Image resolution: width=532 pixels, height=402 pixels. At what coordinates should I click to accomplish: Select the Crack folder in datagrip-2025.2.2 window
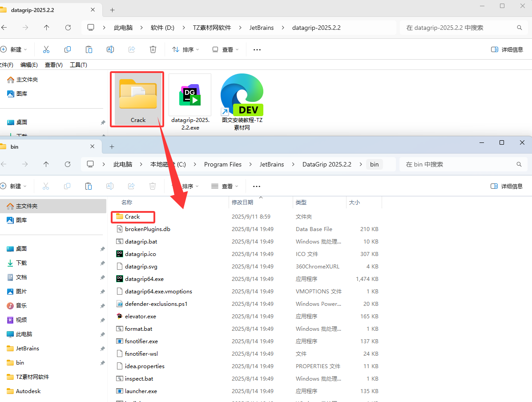tap(138, 99)
